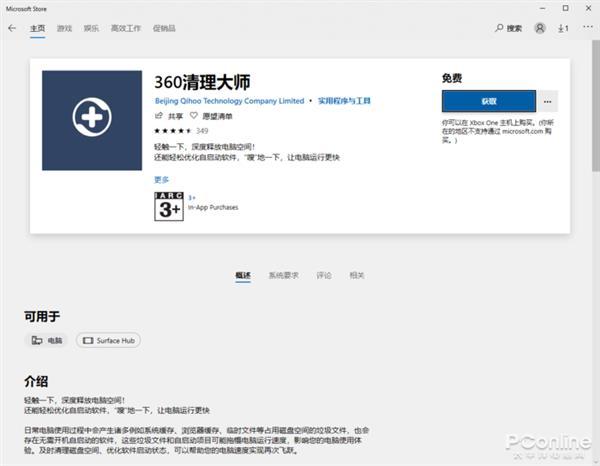
Task: Click the 可用于 heading
Action: point(42,316)
